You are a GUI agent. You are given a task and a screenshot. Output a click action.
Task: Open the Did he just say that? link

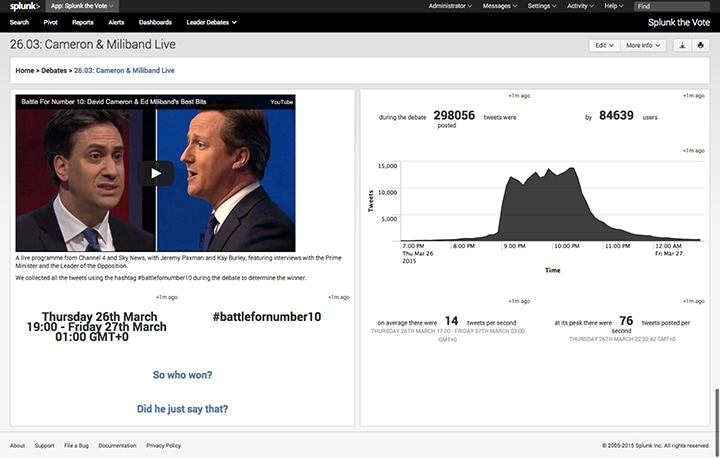(182, 409)
